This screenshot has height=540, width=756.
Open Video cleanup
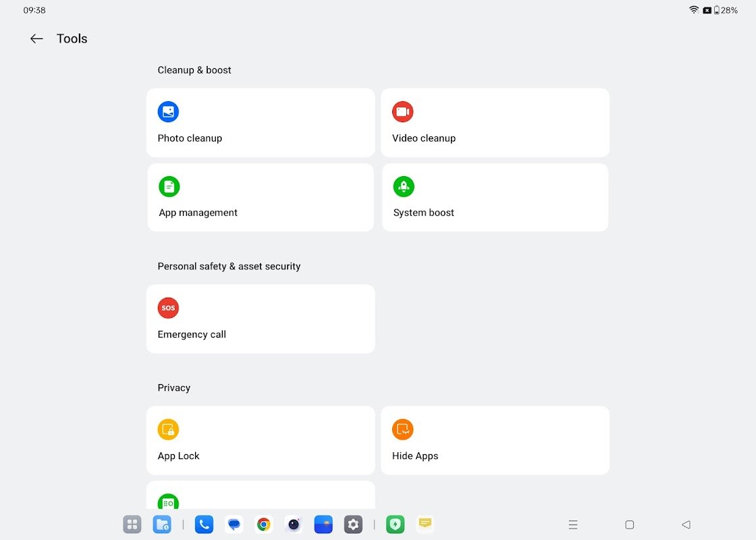point(495,122)
